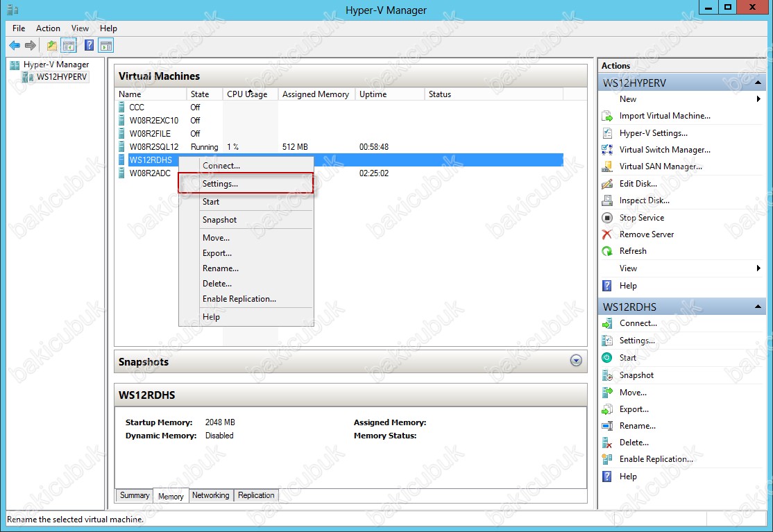
Task: Sort by the State column header
Action: coord(205,94)
